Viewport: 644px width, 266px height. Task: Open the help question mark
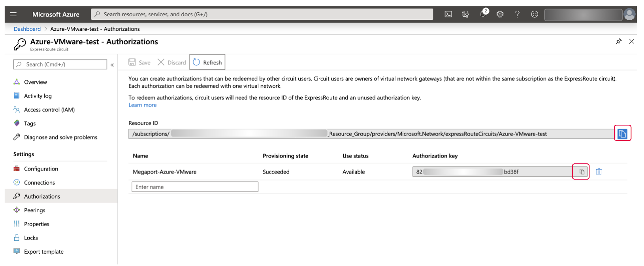click(x=517, y=14)
